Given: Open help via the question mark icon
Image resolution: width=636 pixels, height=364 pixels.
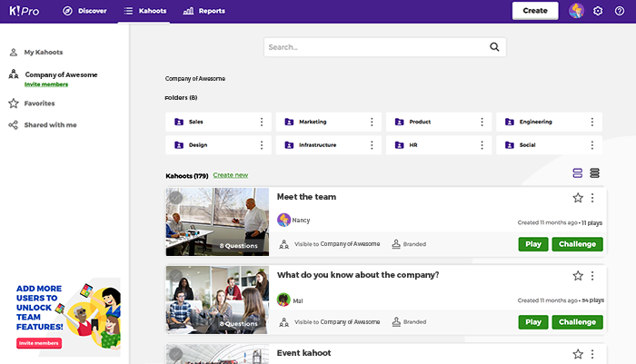Looking at the screenshot, I should (x=620, y=11).
